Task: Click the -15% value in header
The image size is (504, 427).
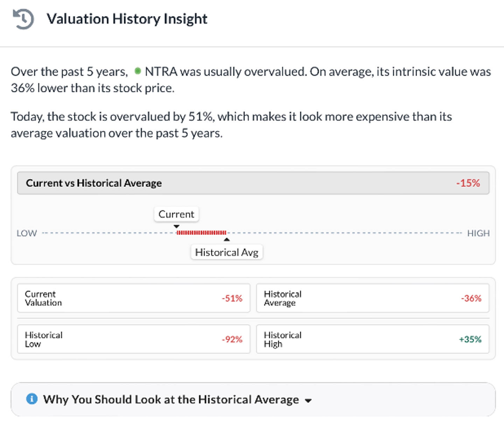Action: coord(468,183)
